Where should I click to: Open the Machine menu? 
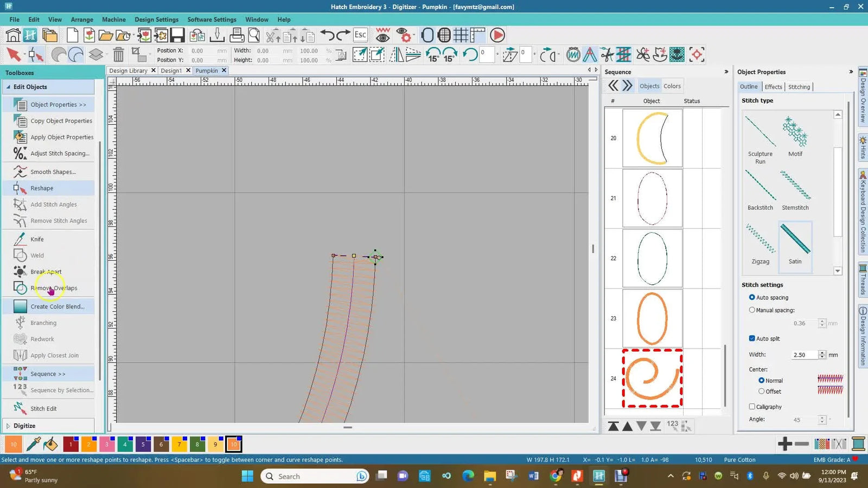pos(114,20)
